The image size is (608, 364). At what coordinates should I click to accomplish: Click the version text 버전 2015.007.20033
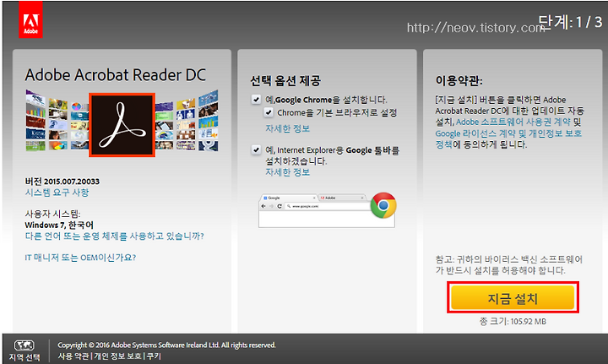[x=62, y=182]
